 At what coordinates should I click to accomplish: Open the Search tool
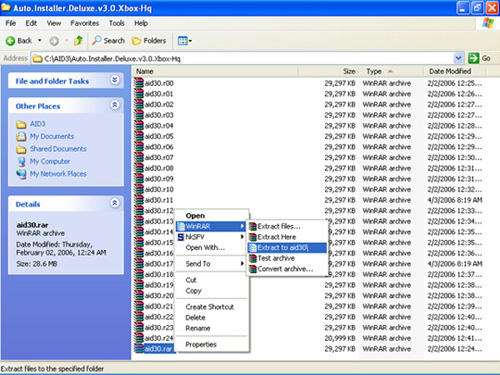point(108,41)
